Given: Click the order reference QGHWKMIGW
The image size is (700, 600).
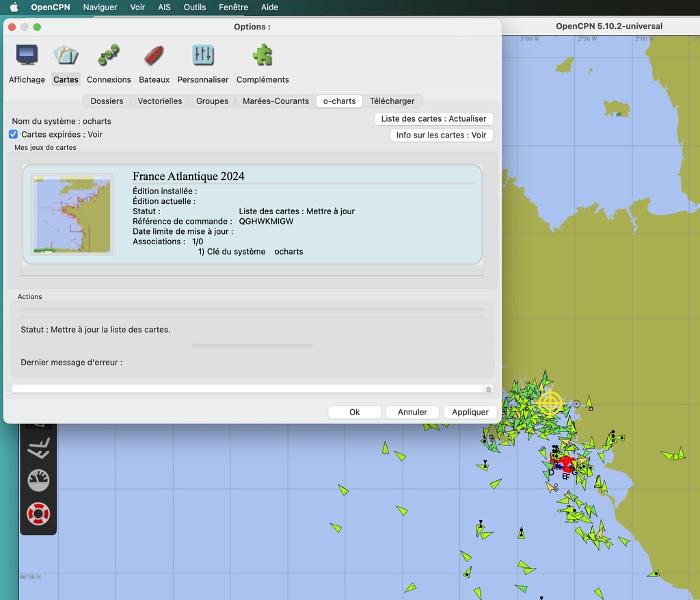Looking at the screenshot, I should point(266,221).
